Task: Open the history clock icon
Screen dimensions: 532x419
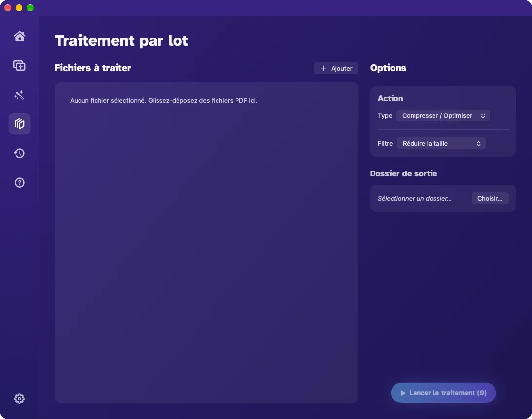Action: pos(20,153)
